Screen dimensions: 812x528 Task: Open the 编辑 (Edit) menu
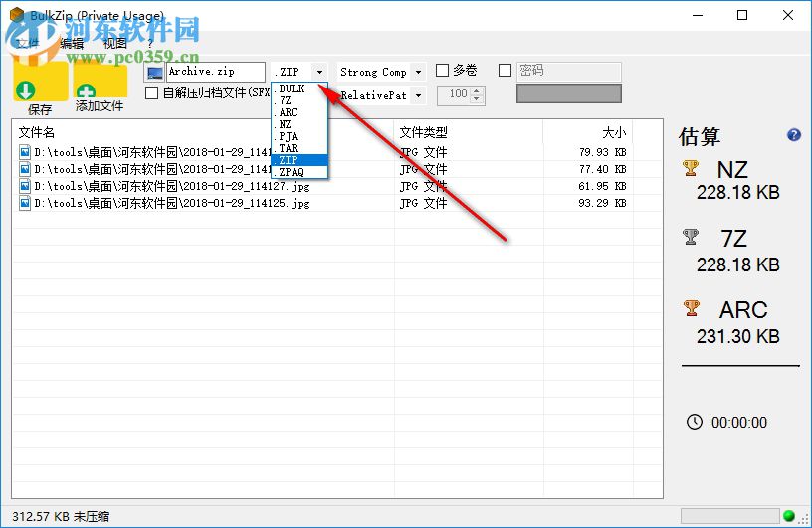pyautogui.click(x=72, y=44)
